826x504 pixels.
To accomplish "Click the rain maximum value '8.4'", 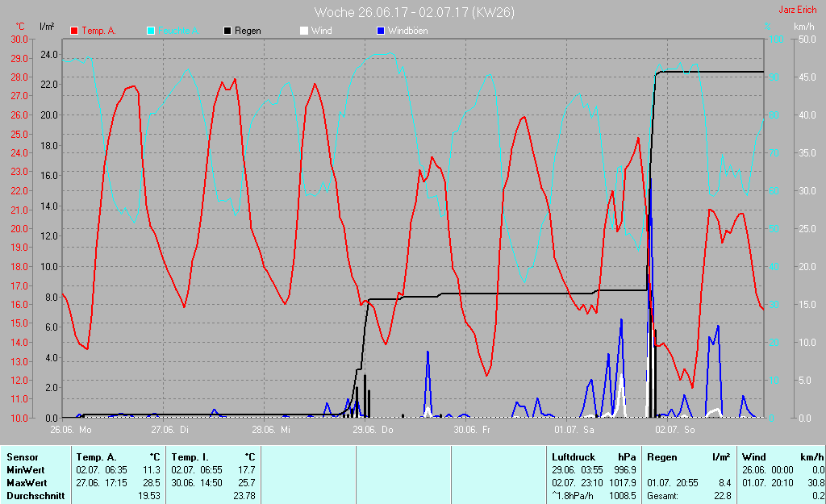I will coord(725,483).
